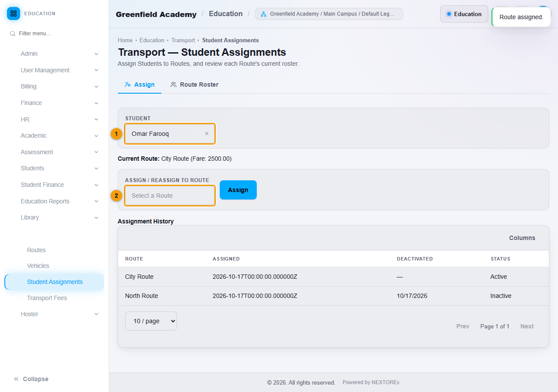Click the search icon in Filter menu
The width and height of the screenshot is (558, 392).
tap(13, 34)
